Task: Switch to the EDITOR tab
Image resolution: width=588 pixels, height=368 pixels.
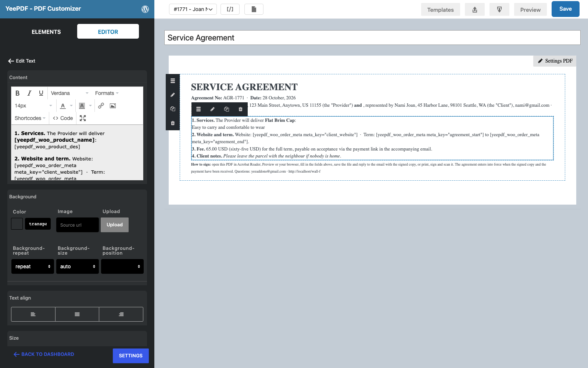Action: (x=108, y=32)
